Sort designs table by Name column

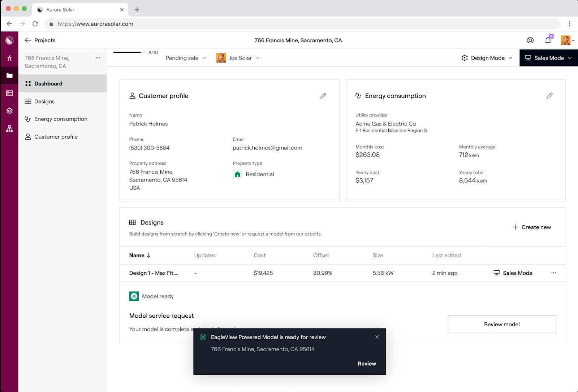140,255
